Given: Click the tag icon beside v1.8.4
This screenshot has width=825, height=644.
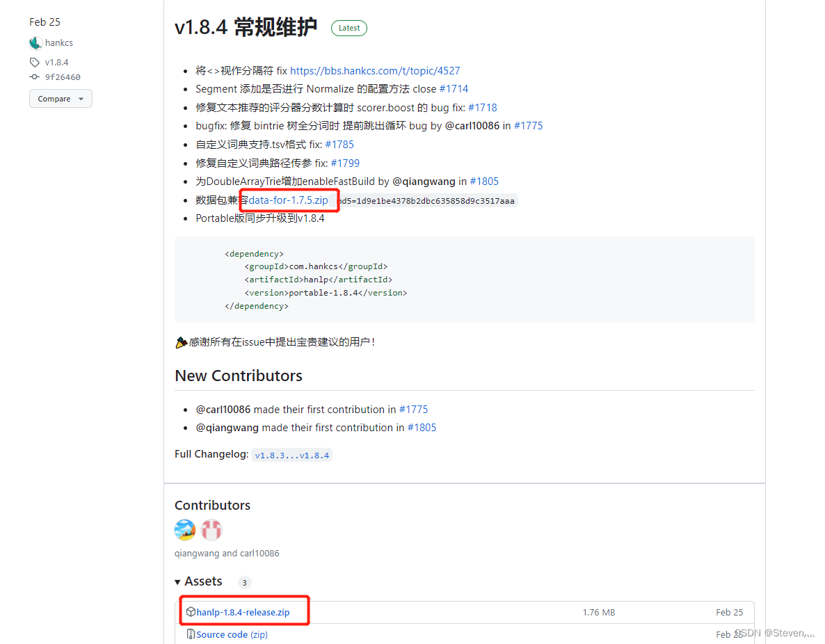Looking at the screenshot, I should [x=34, y=62].
